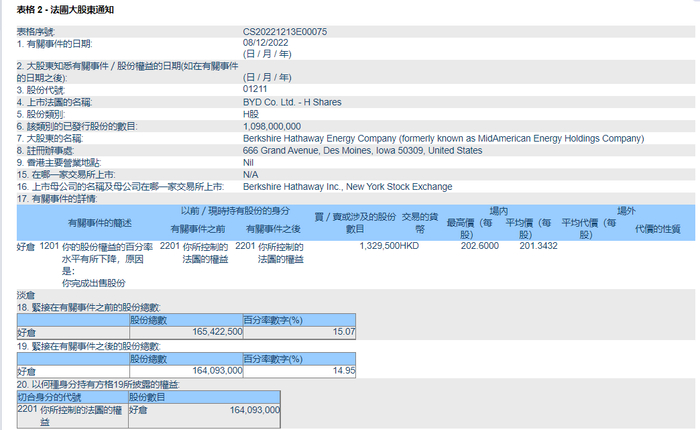
Task: Click form serial number CS20221213E00075
Action: 285,32
